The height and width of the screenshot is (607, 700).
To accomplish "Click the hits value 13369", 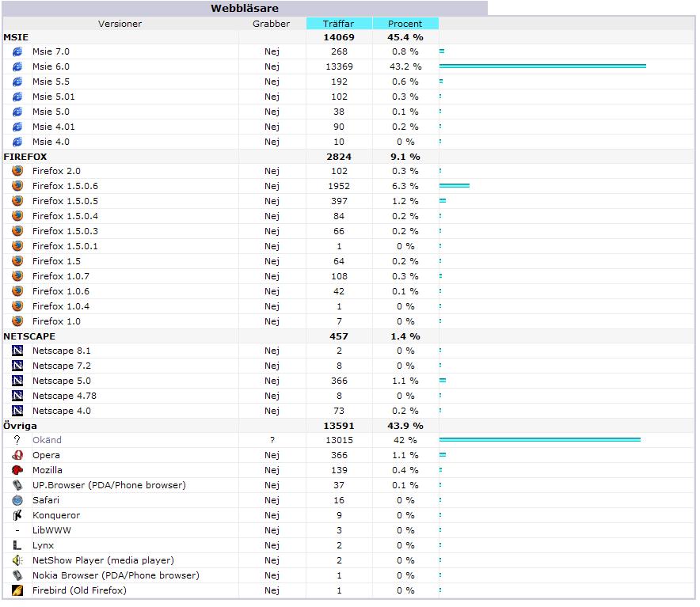I will coord(339,67).
